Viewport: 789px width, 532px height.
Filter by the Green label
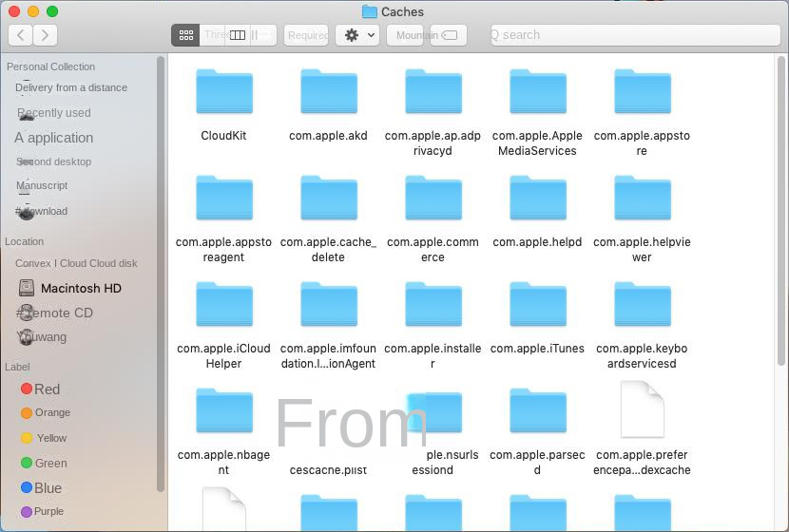pyautogui.click(x=44, y=463)
